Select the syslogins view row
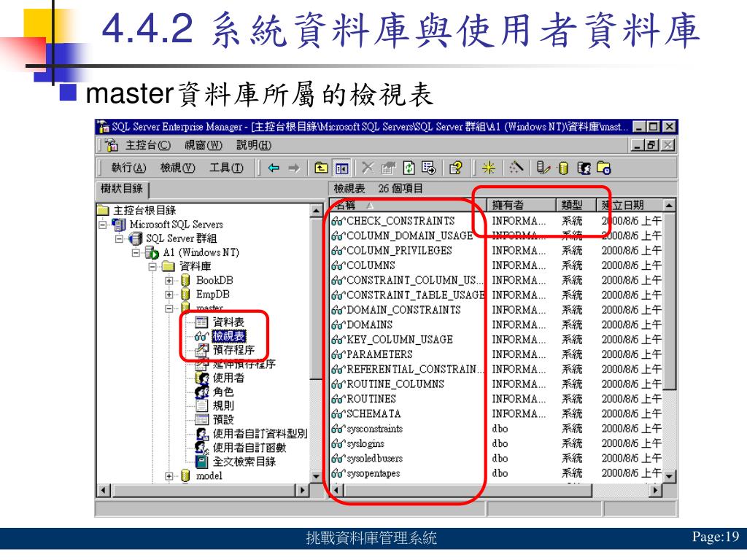The image size is (747, 560). (358, 444)
